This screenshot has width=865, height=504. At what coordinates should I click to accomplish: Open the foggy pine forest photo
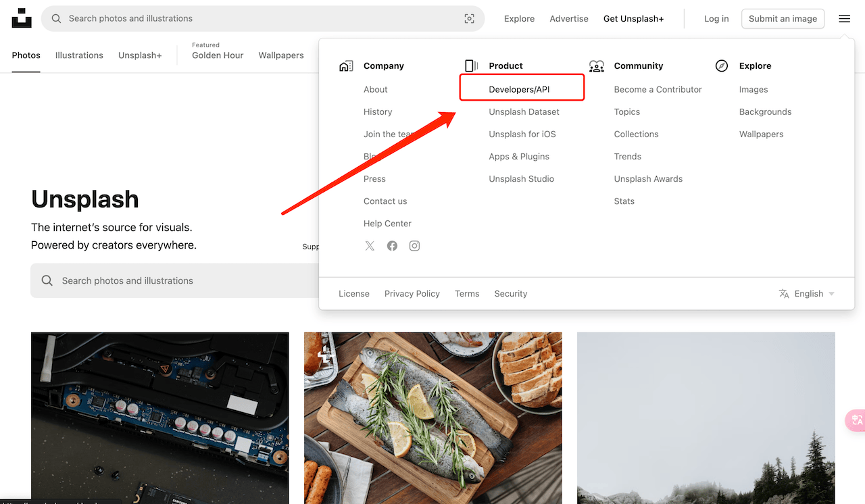pyautogui.click(x=706, y=418)
